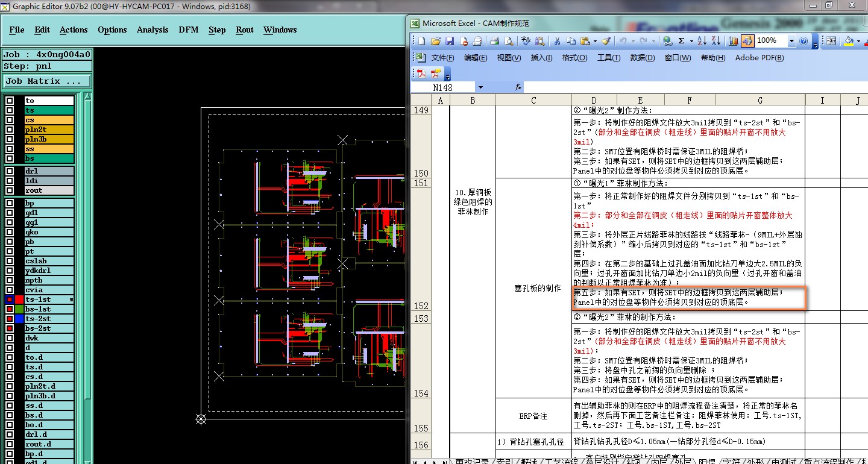Click the Insert Hyperlink globe icon
Image resolution: width=868 pixels, height=464 pixels.
tap(667, 41)
